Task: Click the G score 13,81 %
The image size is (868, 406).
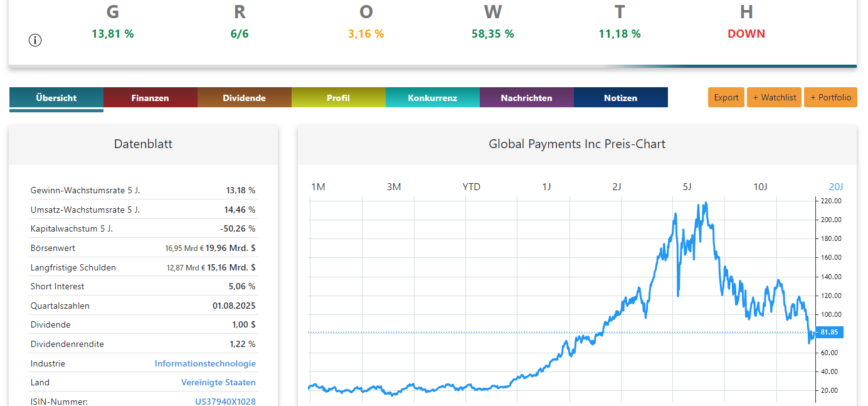Action: 113,34
